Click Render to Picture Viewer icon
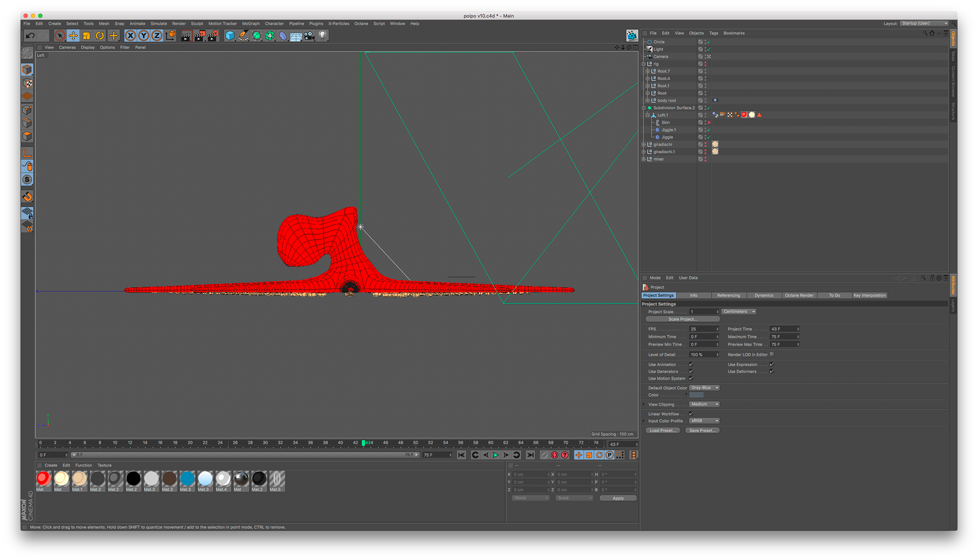 pyautogui.click(x=200, y=36)
